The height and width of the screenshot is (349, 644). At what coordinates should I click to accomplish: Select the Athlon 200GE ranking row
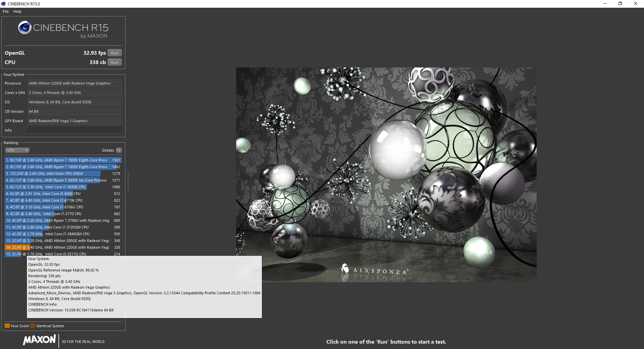[63, 241]
